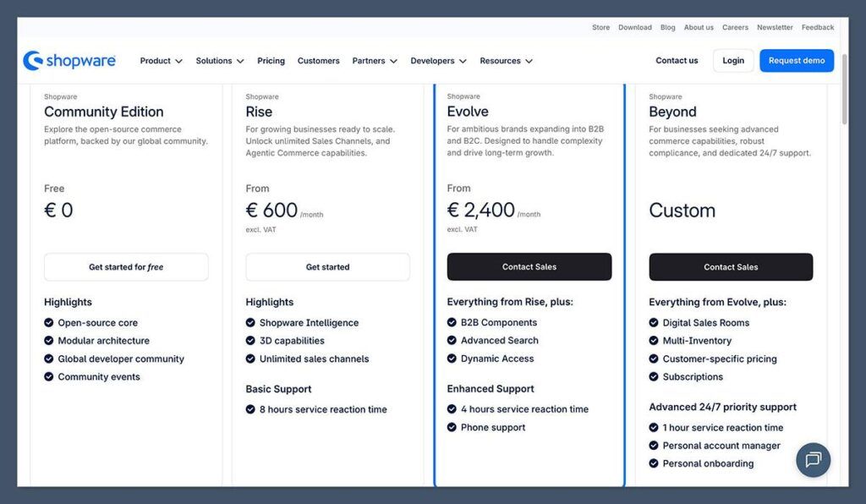Open the chat widget icon
The width and height of the screenshot is (866, 504).
[813, 460]
